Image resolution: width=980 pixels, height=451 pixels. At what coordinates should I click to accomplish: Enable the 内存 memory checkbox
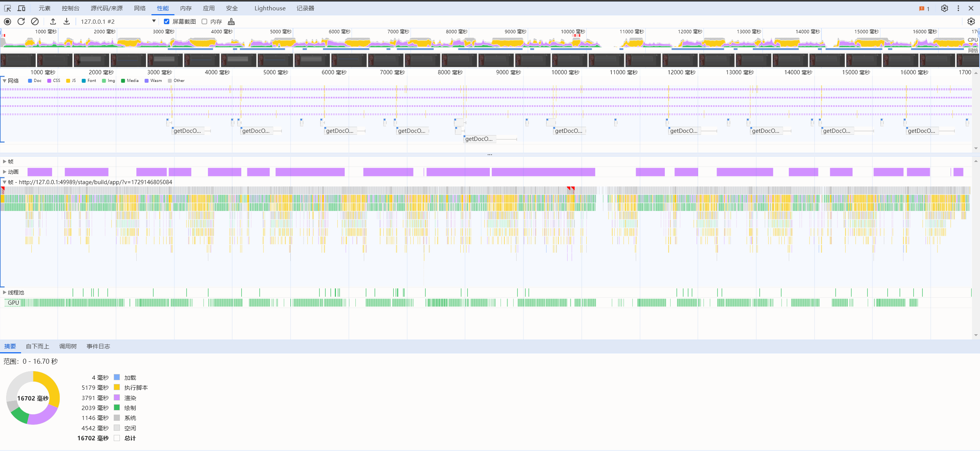click(x=205, y=21)
